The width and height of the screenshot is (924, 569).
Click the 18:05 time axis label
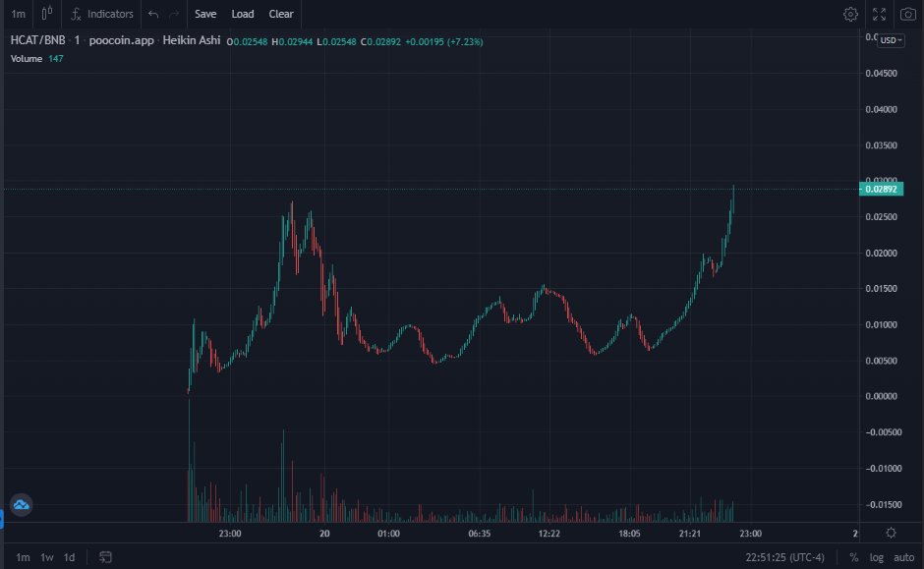click(629, 534)
